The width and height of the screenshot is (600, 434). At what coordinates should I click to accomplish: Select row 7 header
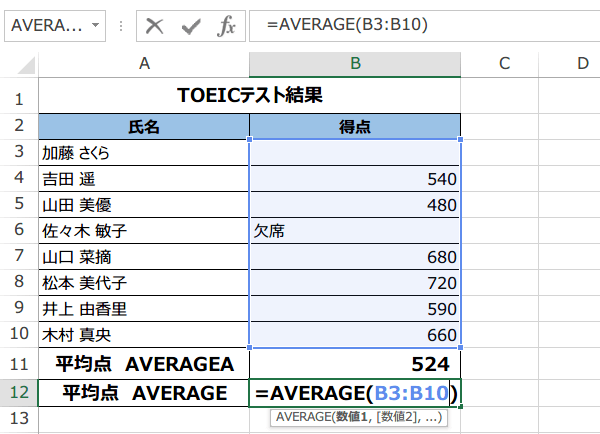(x=19, y=256)
